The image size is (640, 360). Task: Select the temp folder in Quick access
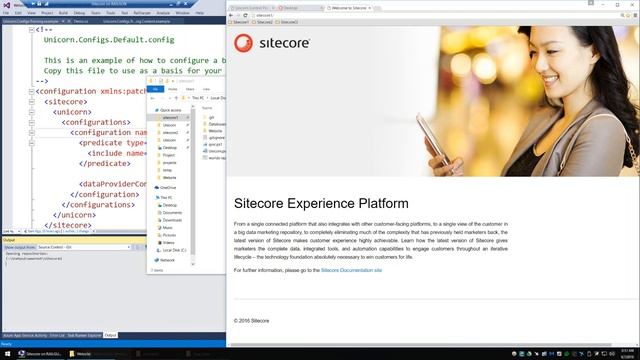click(x=165, y=170)
